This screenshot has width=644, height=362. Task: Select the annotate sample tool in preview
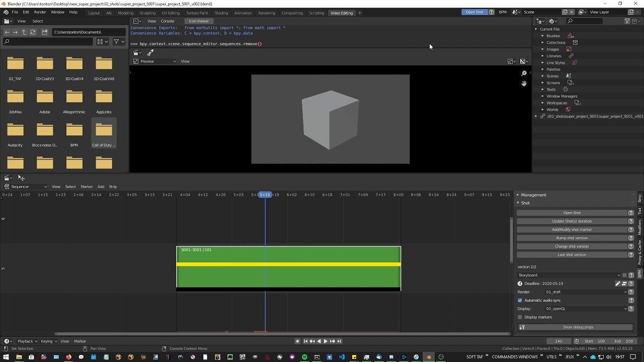pyautogui.click(x=150, y=52)
